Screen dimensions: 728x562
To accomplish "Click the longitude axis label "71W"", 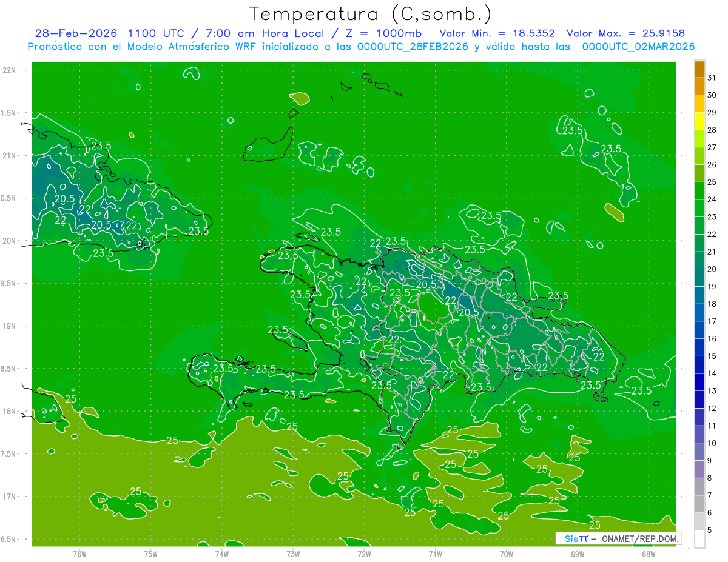I will coord(435,554).
